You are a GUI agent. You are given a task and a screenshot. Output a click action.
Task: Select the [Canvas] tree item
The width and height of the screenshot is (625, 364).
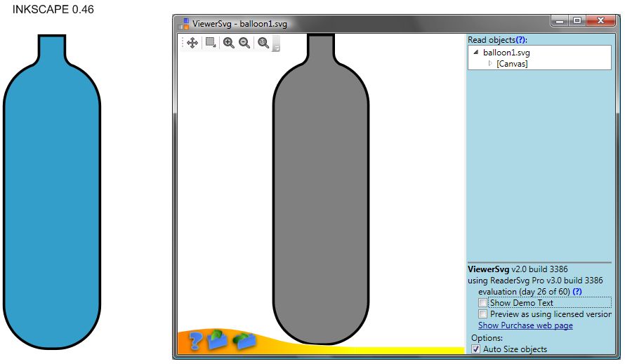(x=512, y=64)
